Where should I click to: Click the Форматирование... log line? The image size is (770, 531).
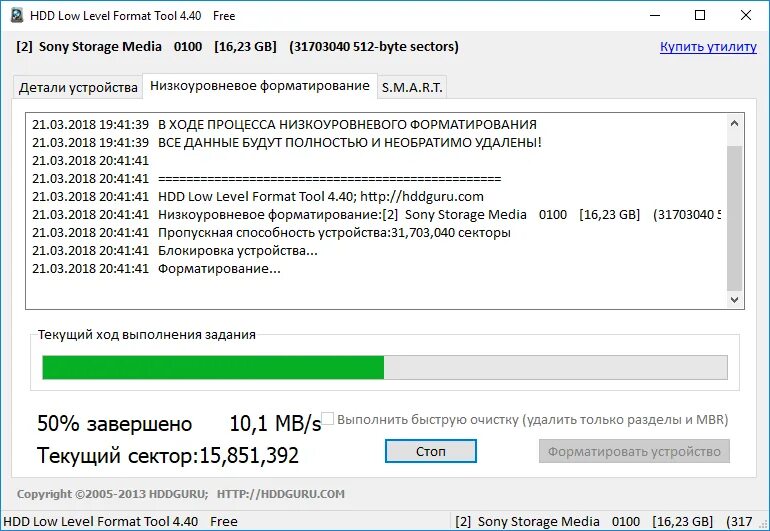[x=156, y=269]
